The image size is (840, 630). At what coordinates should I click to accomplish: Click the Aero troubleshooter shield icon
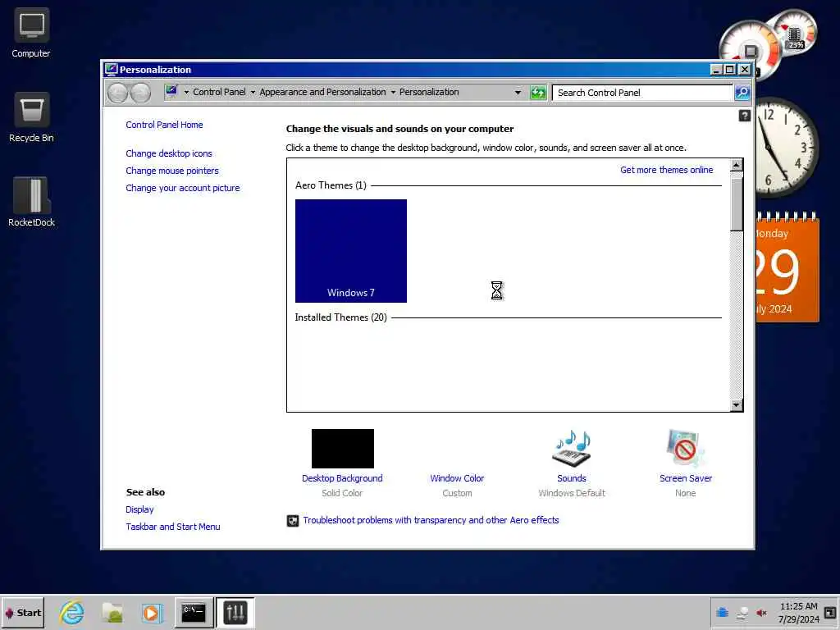(x=293, y=521)
